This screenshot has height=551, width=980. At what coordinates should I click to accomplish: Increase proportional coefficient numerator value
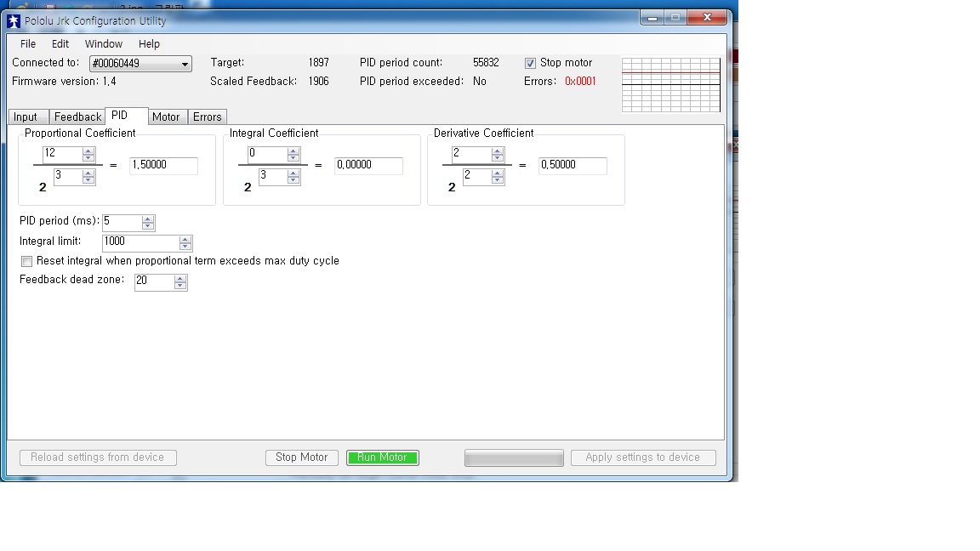pyautogui.click(x=88, y=151)
